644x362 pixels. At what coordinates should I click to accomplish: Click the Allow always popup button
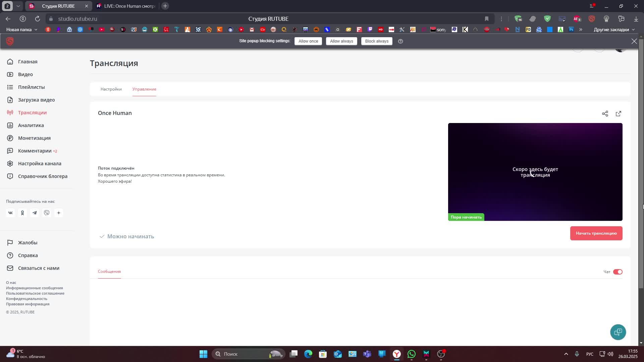pos(341,41)
